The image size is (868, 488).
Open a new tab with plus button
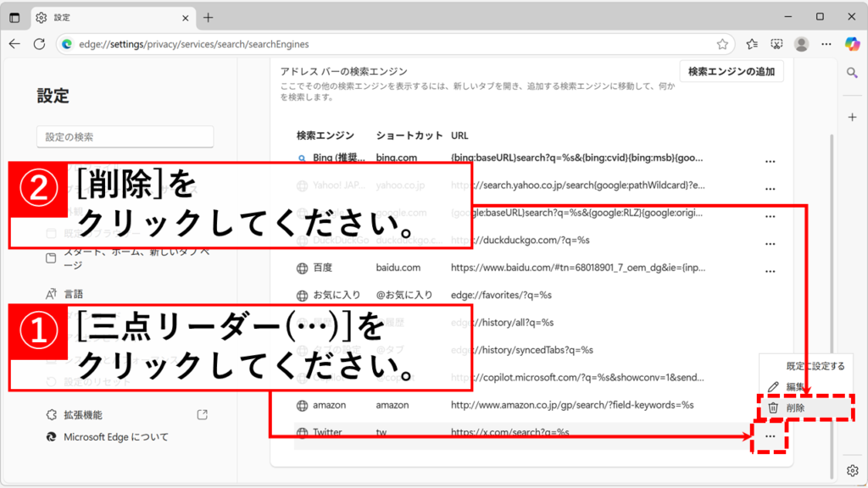coord(209,18)
